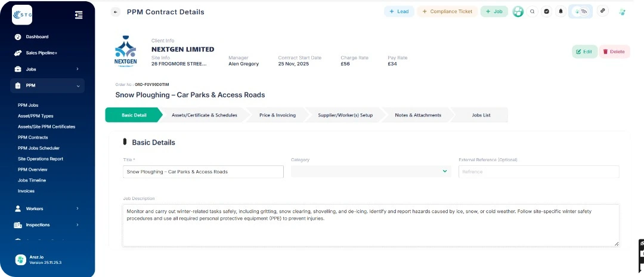Switch to the Price & Invoicing tab
Image resolution: width=644 pixels, height=277 pixels.
(x=277, y=115)
